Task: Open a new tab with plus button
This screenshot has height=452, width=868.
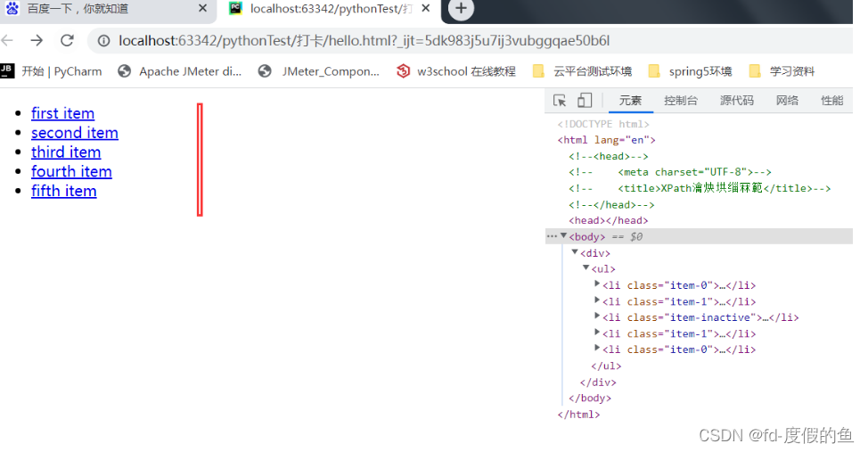Action: click(461, 8)
